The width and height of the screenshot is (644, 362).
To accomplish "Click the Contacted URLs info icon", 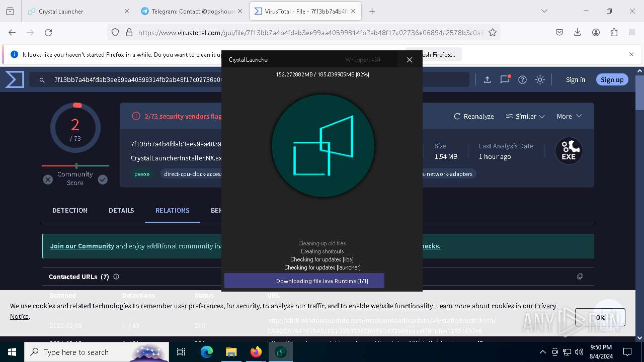I will point(116,277).
